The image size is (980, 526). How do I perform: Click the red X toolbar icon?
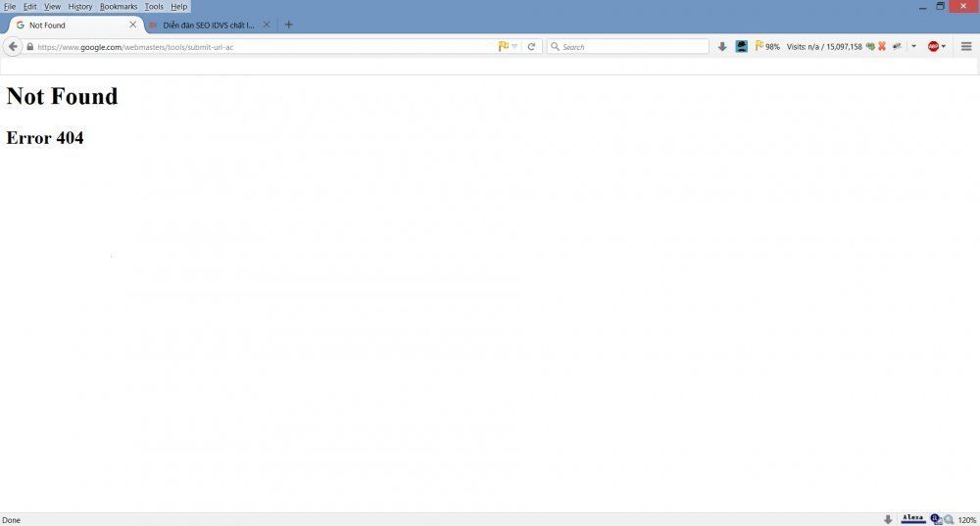coord(882,47)
